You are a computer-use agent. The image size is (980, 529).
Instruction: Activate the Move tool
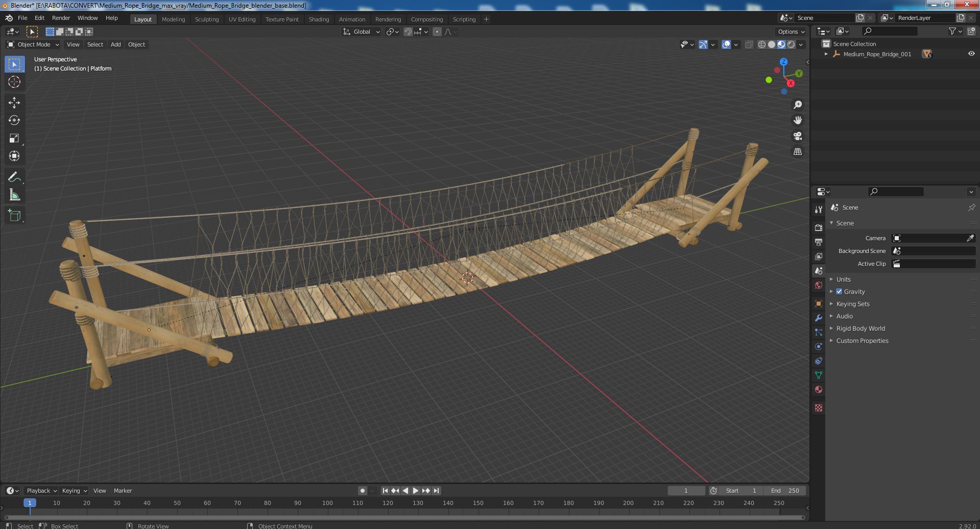point(14,103)
